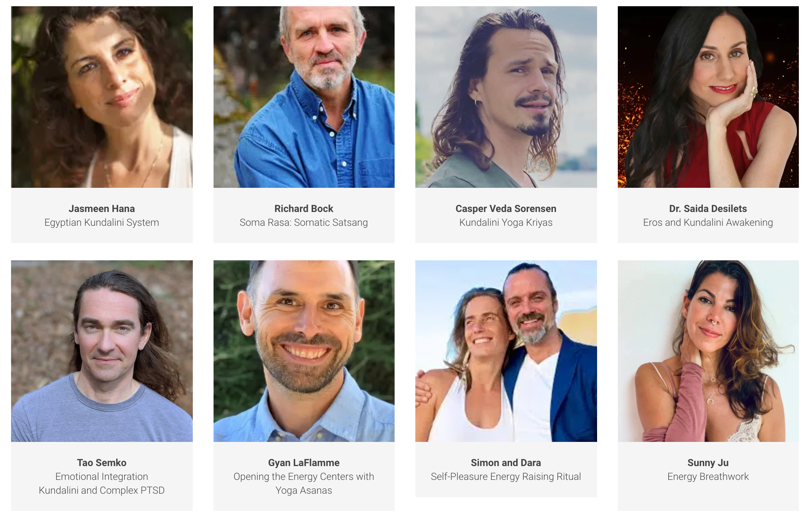Image resolution: width=812 pixels, height=522 pixels.
Task: Select Eros and Kundalini Awakening session text
Action: 708,223
